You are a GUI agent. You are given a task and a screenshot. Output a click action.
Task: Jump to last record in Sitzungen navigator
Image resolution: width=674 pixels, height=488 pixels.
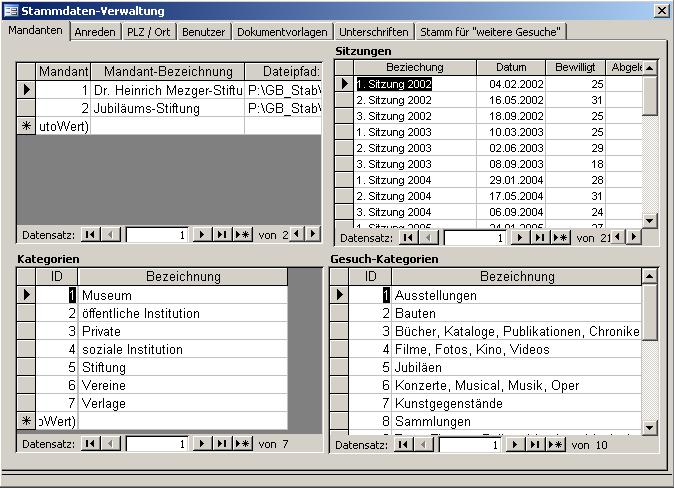[540, 238]
